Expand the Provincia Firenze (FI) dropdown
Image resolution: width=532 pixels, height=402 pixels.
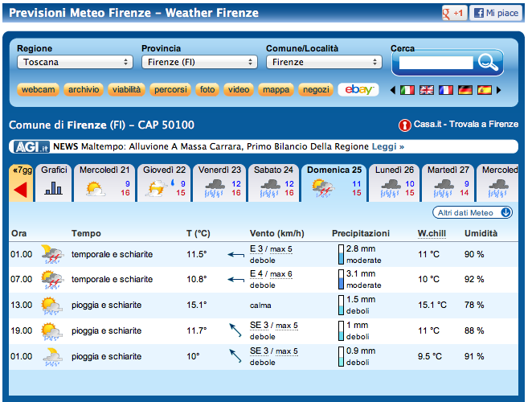coord(198,62)
